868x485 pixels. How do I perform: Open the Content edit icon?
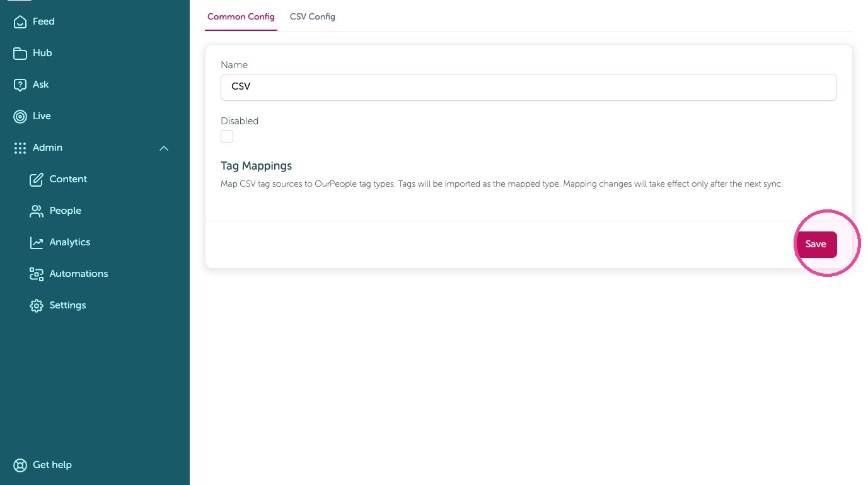coord(37,179)
